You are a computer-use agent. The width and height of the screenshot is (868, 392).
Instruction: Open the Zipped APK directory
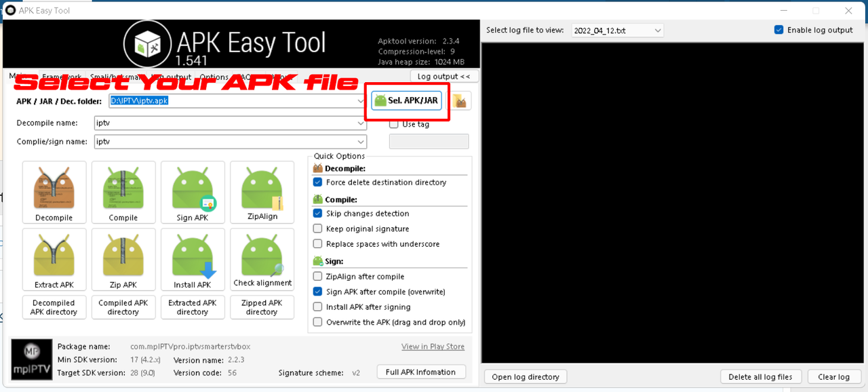pyautogui.click(x=262, y=307)
